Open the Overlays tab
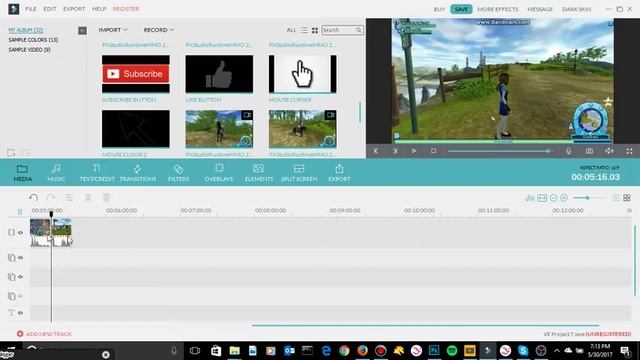 (x=219, y=173)
